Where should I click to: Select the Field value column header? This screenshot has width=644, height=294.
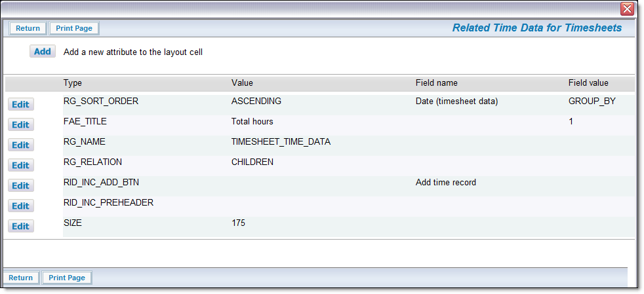(x=588, y=83)
